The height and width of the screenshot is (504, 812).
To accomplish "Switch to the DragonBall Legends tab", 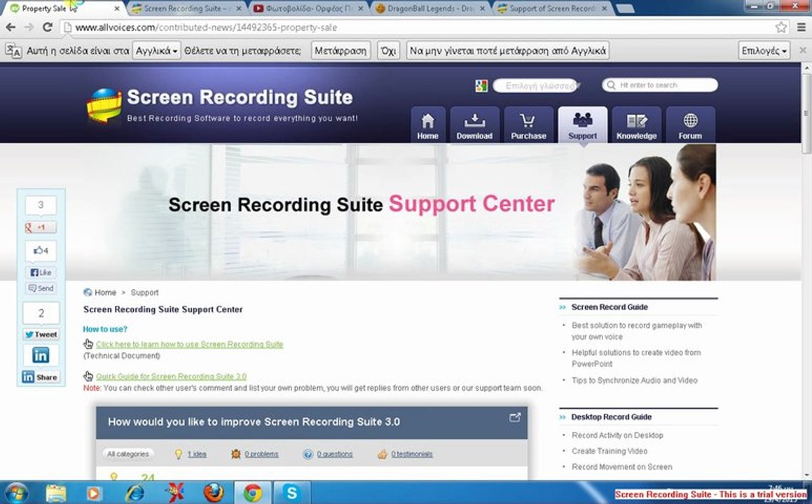I will [430, 8].
